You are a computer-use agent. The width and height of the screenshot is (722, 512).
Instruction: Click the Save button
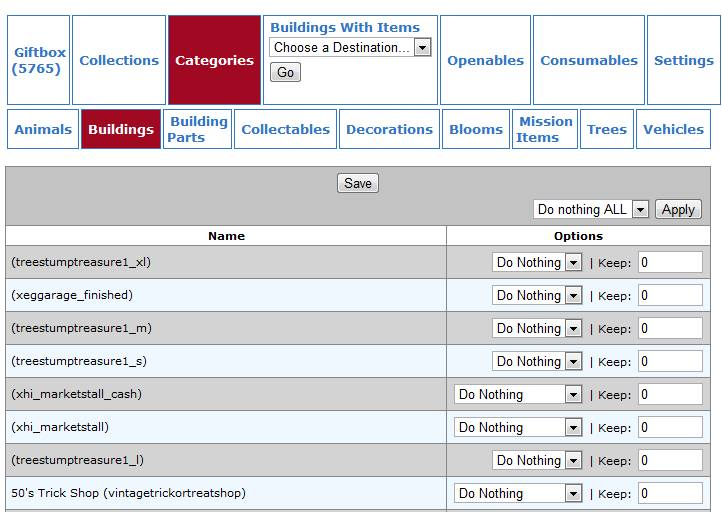tap(358, 183)
